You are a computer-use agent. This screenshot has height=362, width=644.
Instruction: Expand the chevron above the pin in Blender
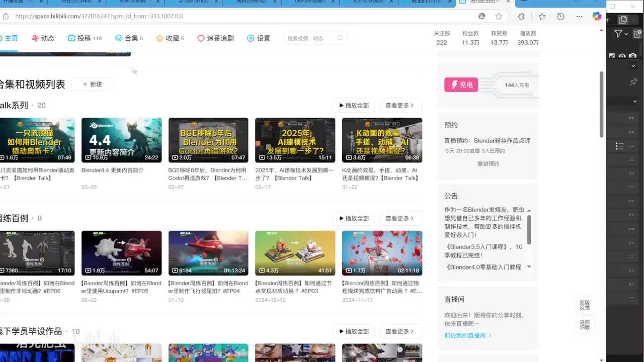[633, 66]
